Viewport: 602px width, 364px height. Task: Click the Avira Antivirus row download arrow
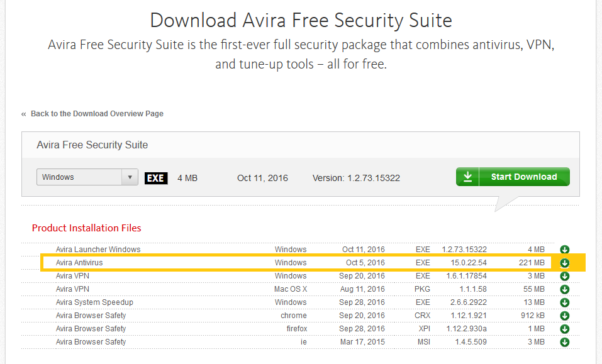point(564,263)
